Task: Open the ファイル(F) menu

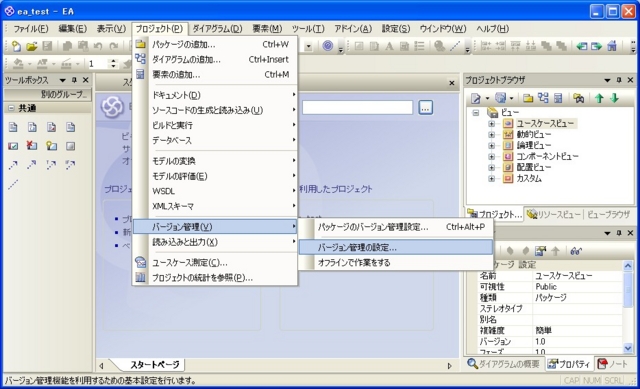Action: pos(30,29)
